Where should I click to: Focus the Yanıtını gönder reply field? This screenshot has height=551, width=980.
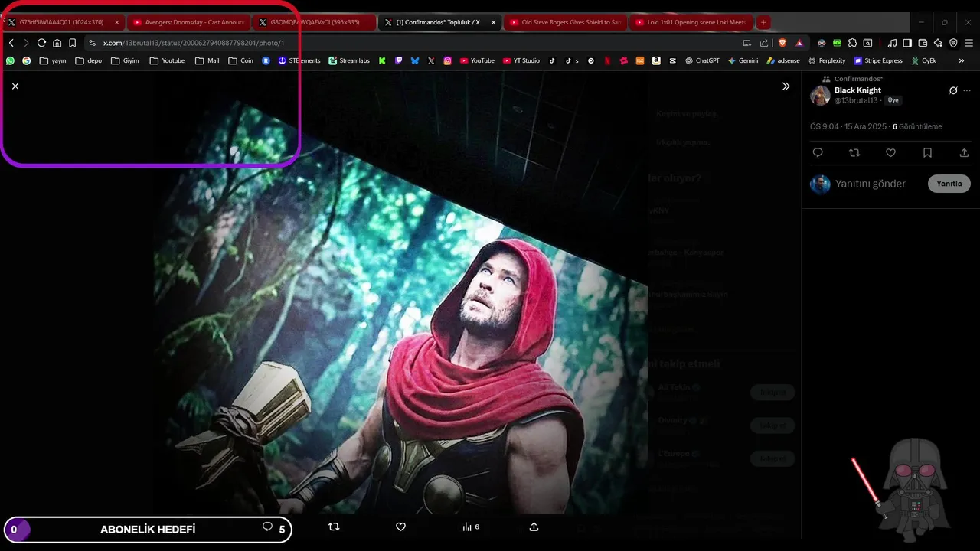871,184
